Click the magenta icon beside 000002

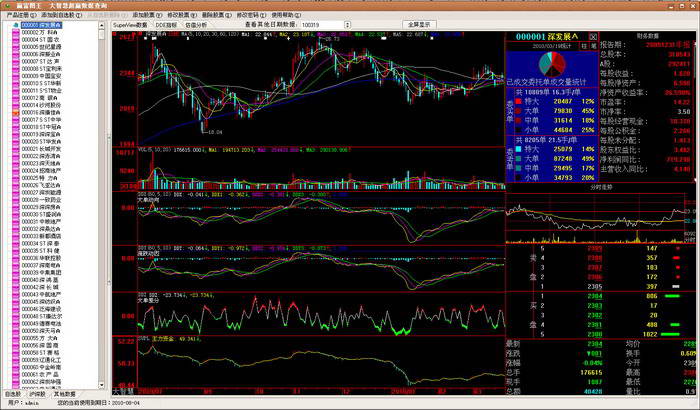coord(16,33)
